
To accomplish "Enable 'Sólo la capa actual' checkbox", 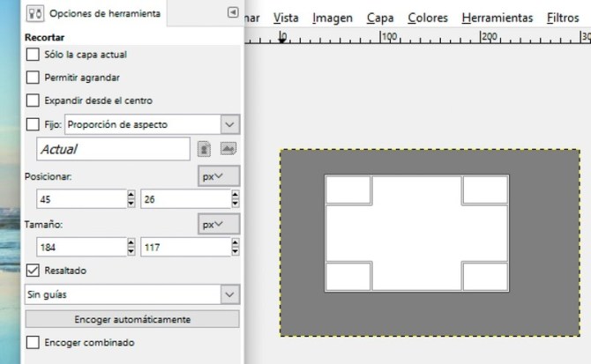I will click(34, 55).
